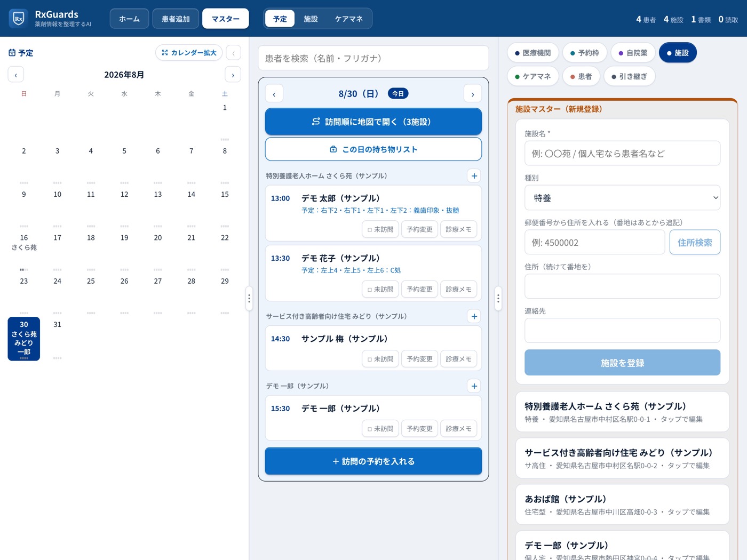Image resolution: width=747 pixels, height=560 pixels.
Task: Open the 患者追加 tab
Action: (176, 19)
